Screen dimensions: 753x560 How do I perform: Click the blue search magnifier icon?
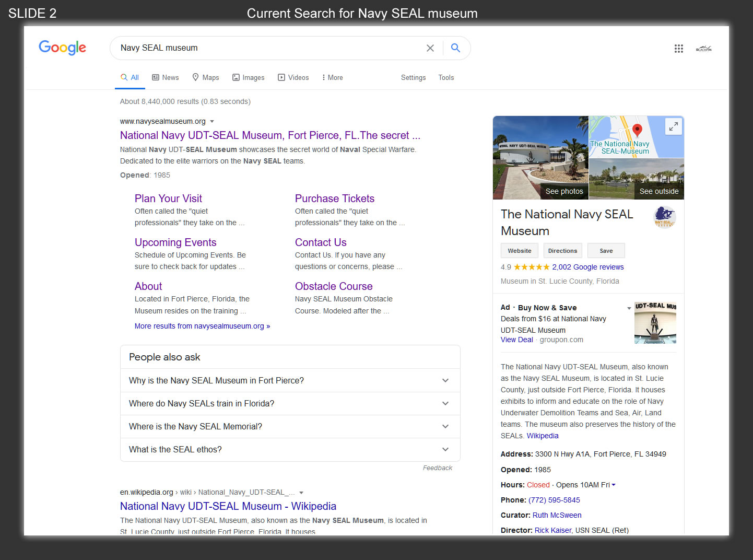455,48
